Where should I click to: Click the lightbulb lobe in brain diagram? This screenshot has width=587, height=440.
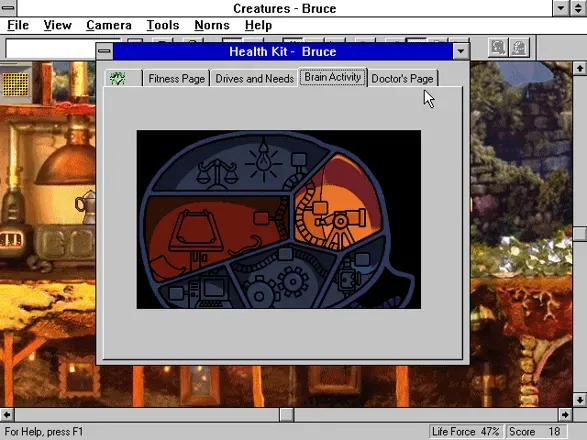pyautogui.click(x=264, y=161)
